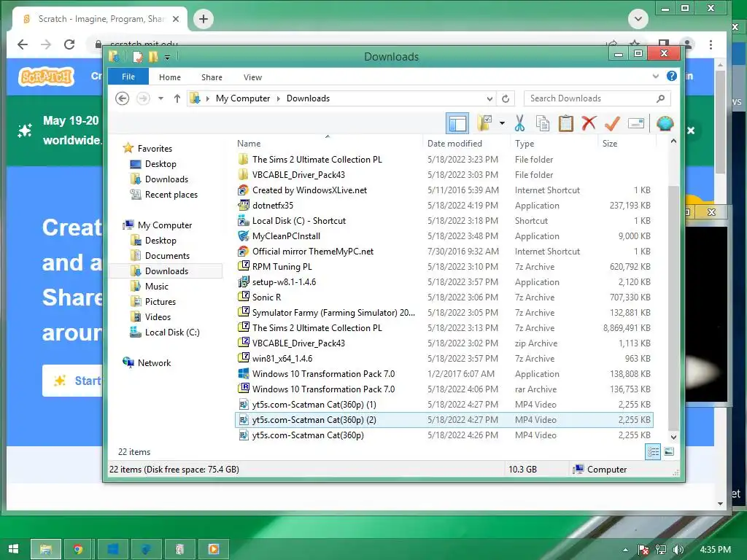Click file list vertical scrollbar down arrow
Image resolution: width=747 pixels, height=560 pixels.
coord(673,437)
